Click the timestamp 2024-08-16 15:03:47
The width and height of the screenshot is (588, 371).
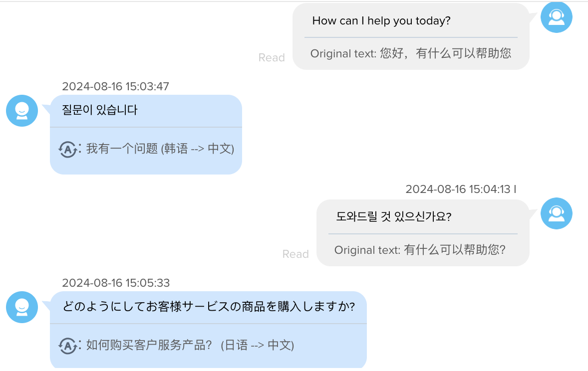[115, 87]
